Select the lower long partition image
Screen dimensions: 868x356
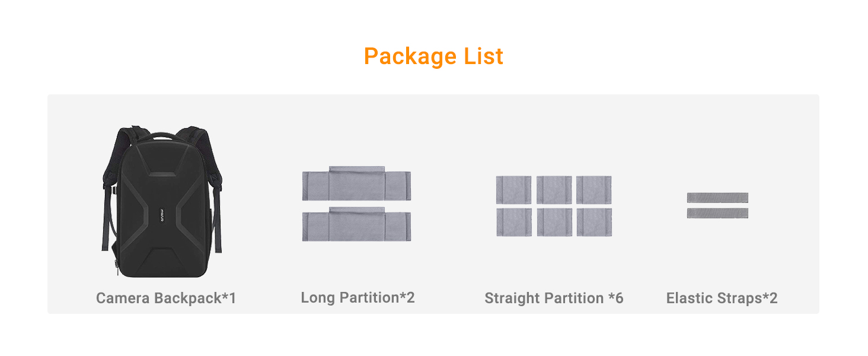356,225
